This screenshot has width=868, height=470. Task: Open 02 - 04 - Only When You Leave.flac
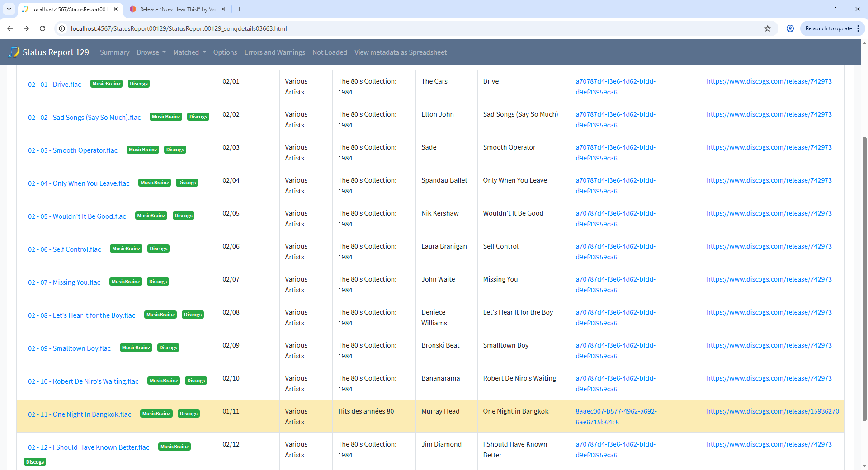pos(79,183)
